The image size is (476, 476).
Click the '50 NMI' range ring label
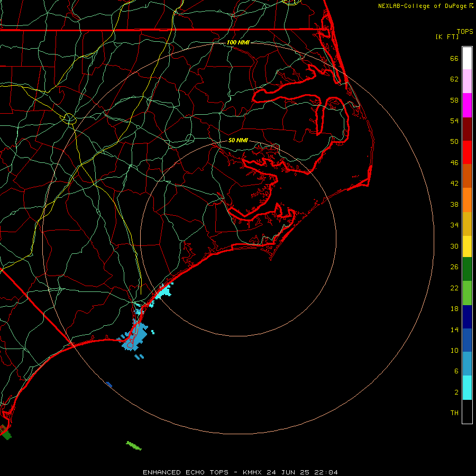pos(238,140)
